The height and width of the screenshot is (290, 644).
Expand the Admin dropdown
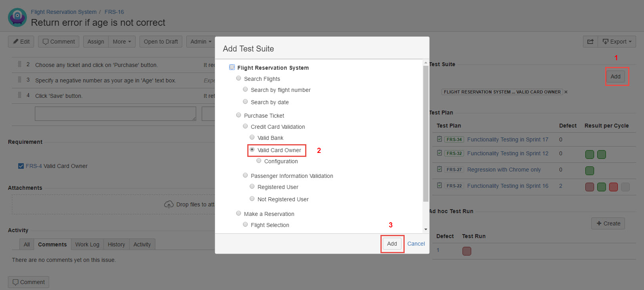pos(201,42)
